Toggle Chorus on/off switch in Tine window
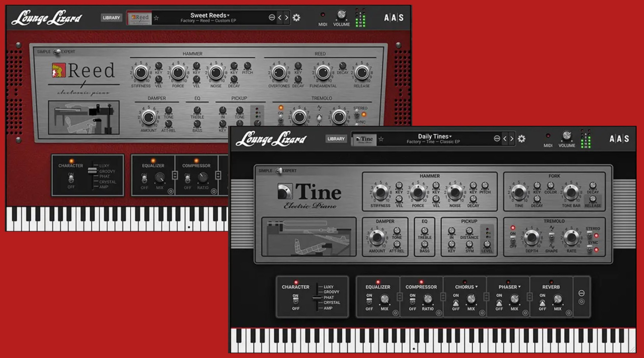644x358 pixels. click(456, 302)
